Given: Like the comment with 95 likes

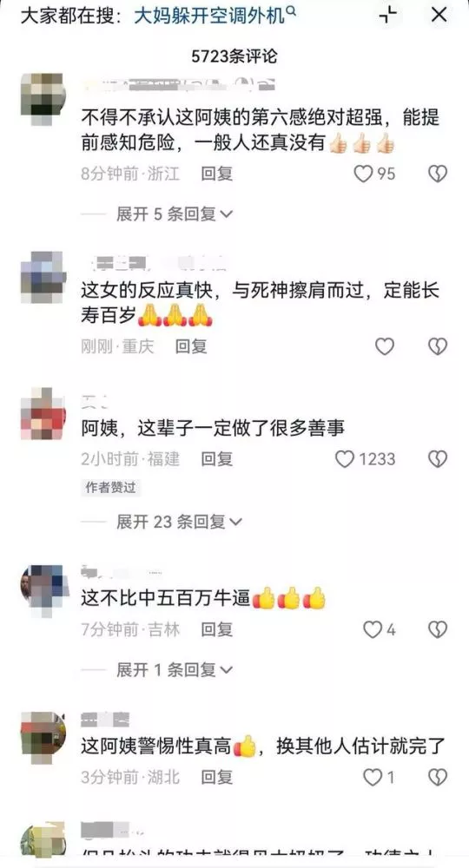Looking at the screenshot, I should click(363, 174).
